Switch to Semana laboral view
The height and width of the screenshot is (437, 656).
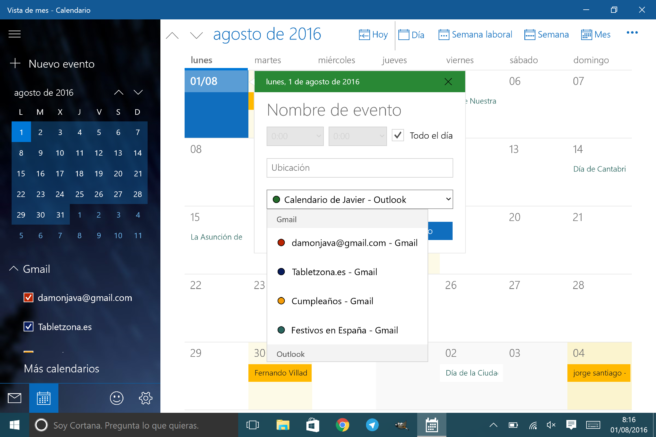tap(475, 35)
